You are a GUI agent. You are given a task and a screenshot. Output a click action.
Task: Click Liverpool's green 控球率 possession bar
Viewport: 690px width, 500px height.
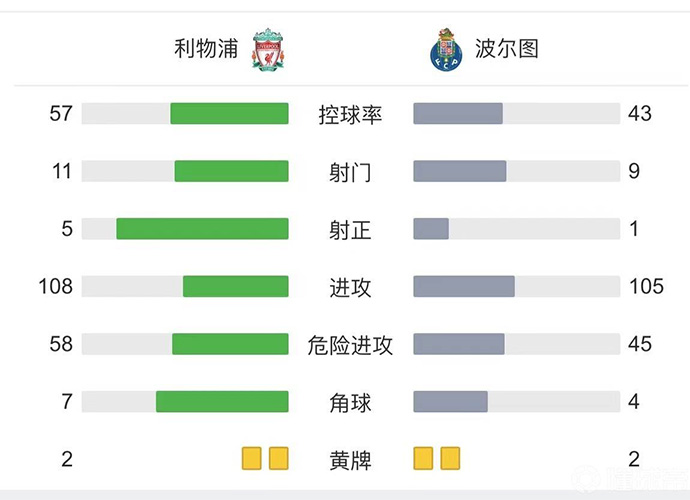[229, 113]
